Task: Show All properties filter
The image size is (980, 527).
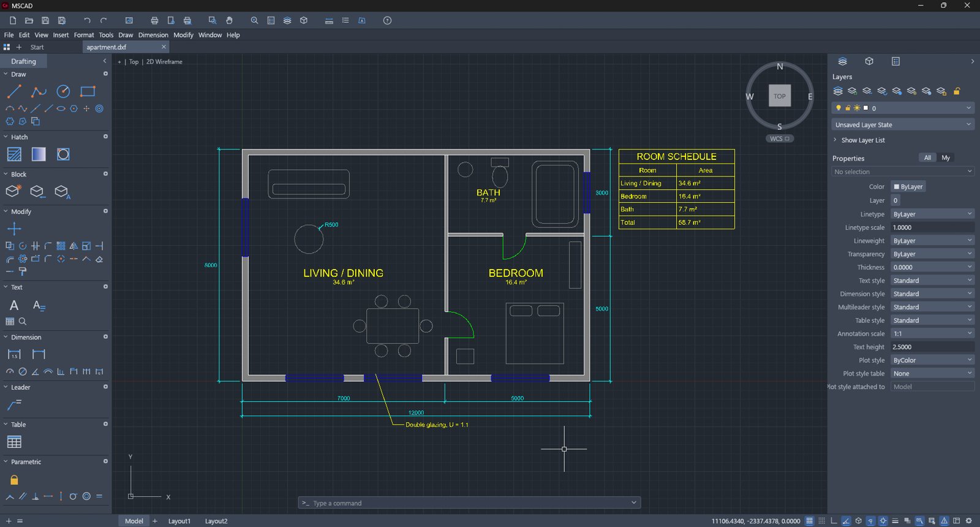Action: (x=927, y=158)
